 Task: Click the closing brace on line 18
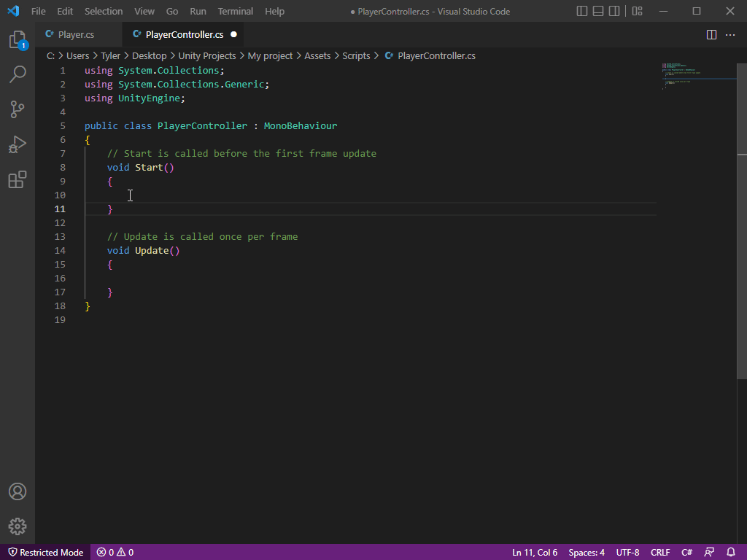point(88,306)
